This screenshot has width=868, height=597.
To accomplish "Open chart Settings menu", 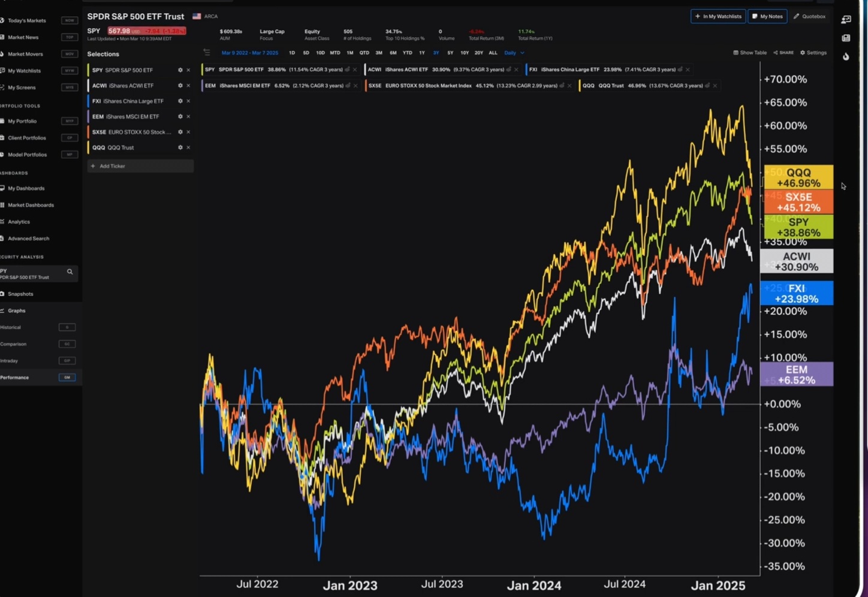I will pyautogui.click(x=813, y=53).
